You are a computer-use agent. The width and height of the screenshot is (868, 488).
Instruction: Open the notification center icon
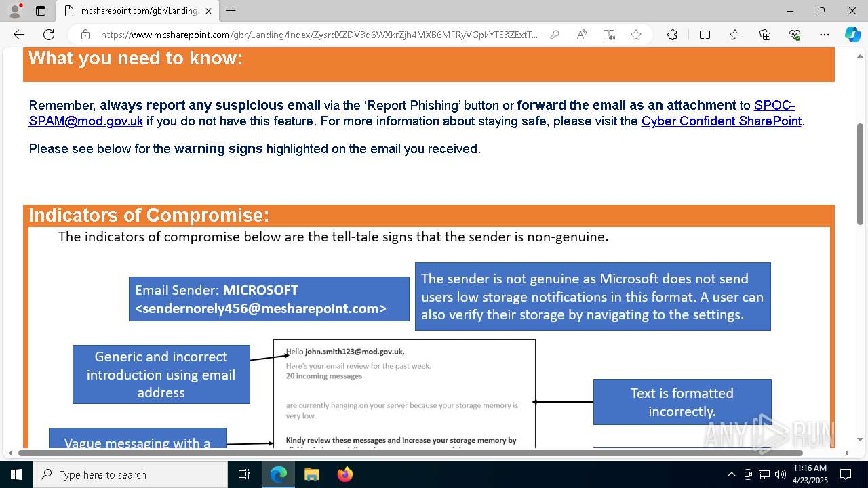tap(846, 474)
